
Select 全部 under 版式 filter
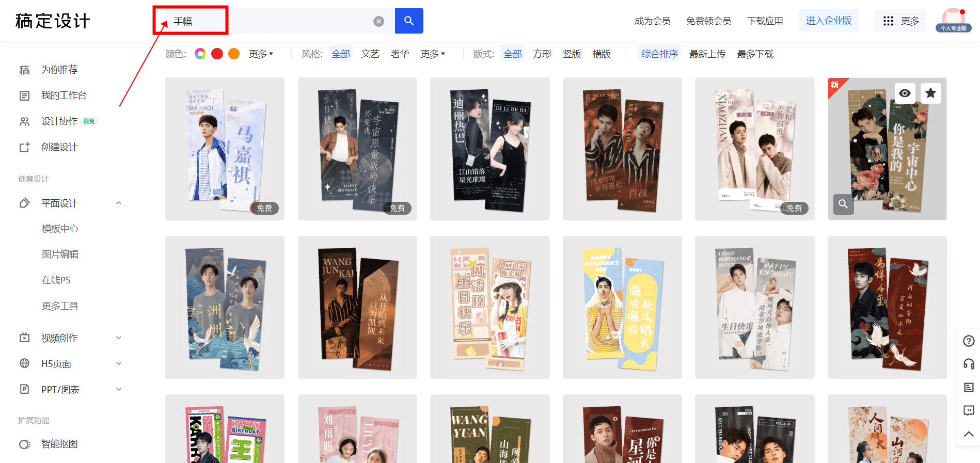[x=513, y=54]
